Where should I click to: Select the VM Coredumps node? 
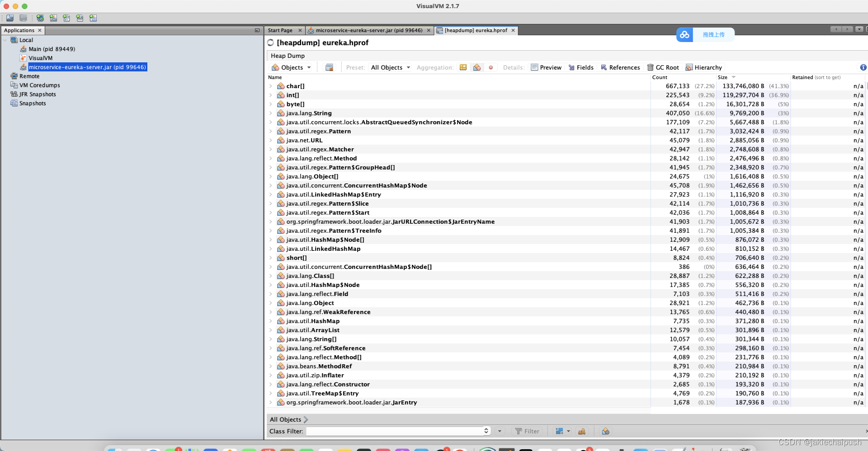pyautogui.click(x=40, y=85)
